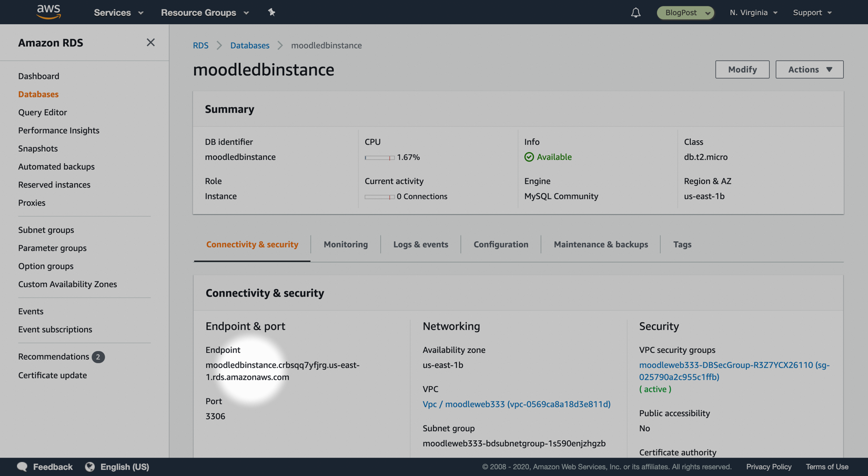Image resolution: width=868 pixels, height=476 pixels.
Task: Click the globe language icon
Action: (90, 467)
